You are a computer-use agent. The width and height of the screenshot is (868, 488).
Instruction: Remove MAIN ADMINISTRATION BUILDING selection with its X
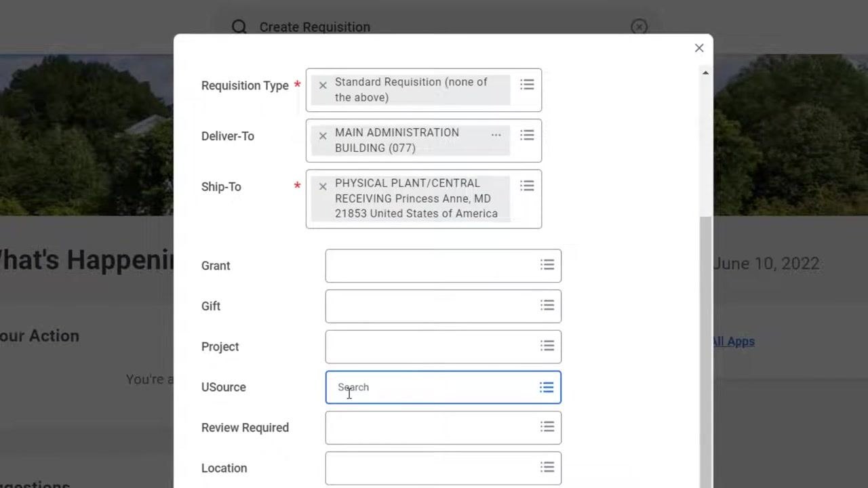pyautogui.click(x=323, y=136)
